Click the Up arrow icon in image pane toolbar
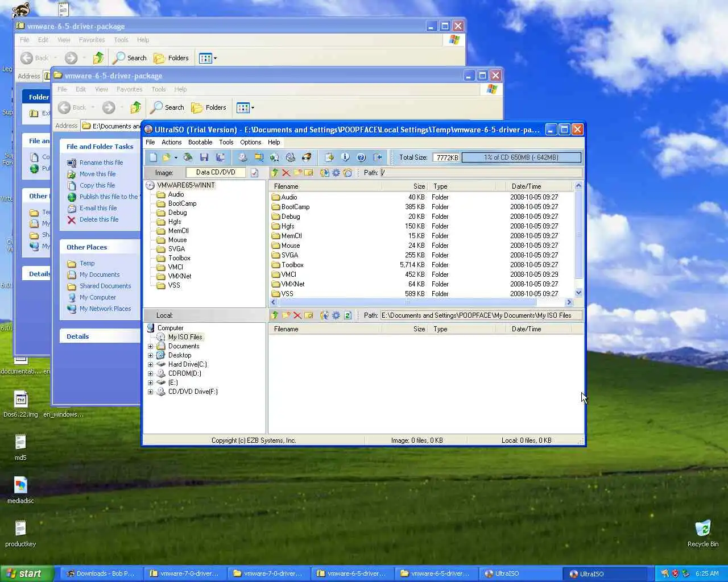Viewport: 728px width, 582px height. tap(275, 173)
